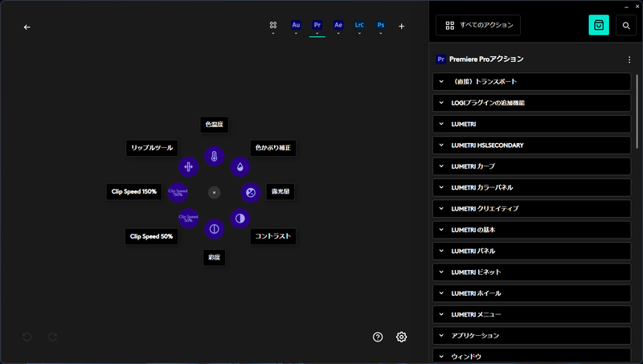
Task: Expand the LUMETRI クリエイティブ group
Action: coord(531,209)
